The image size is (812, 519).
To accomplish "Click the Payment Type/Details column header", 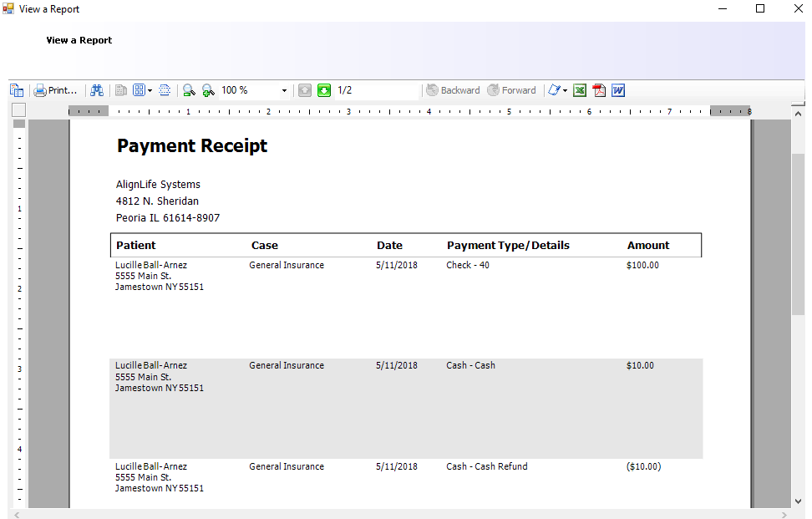I will pyautogui.click(x=508, y=246).
